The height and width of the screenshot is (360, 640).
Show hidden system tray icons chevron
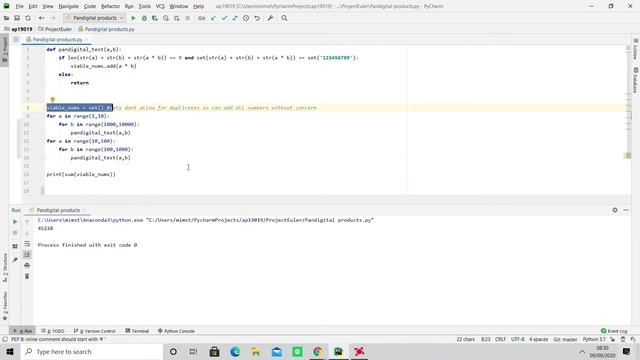582,352
